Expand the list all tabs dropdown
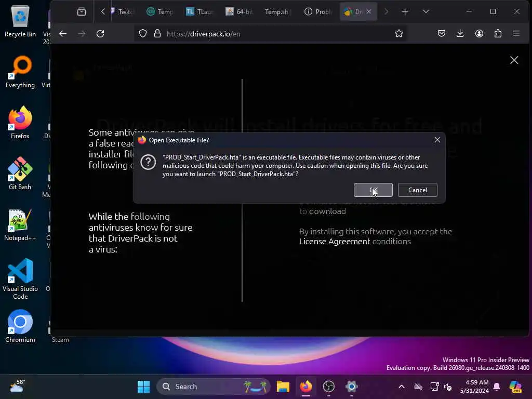 [426, 12]
